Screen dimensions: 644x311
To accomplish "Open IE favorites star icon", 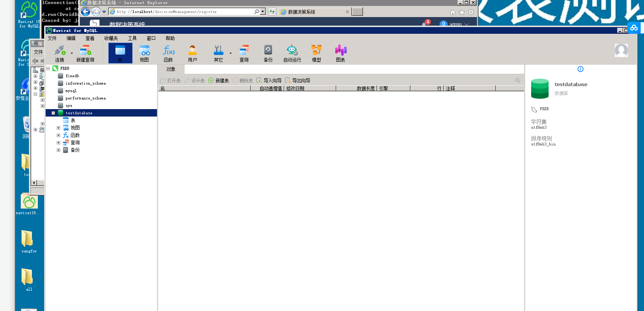I will point(462,12).
